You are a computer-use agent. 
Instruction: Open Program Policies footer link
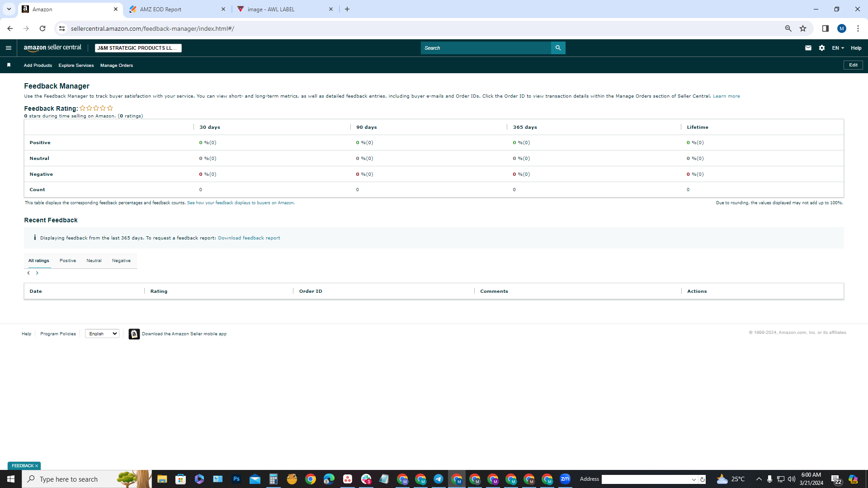(58, 334)
